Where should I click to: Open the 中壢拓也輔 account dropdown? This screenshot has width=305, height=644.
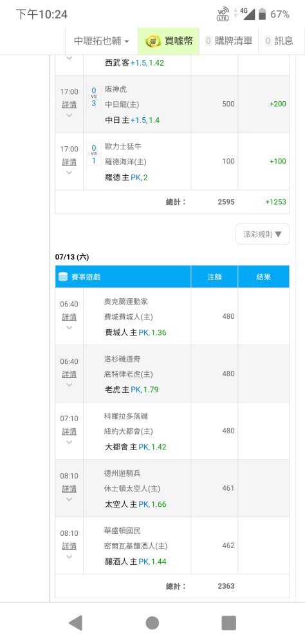pyautogui.click(x=102, y=41)
